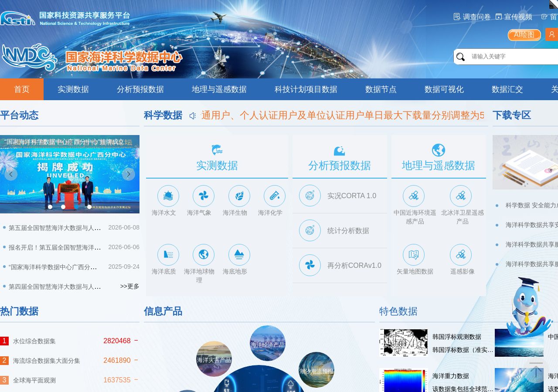Click the magnifier search icon
This screenshot has height=392, width=558.
(x=460, y=57)
